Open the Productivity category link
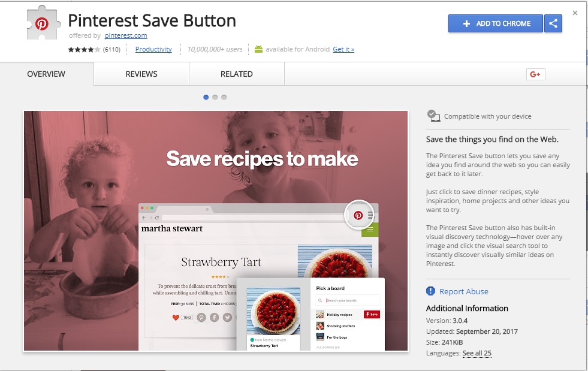 click(x=153, y=49)
